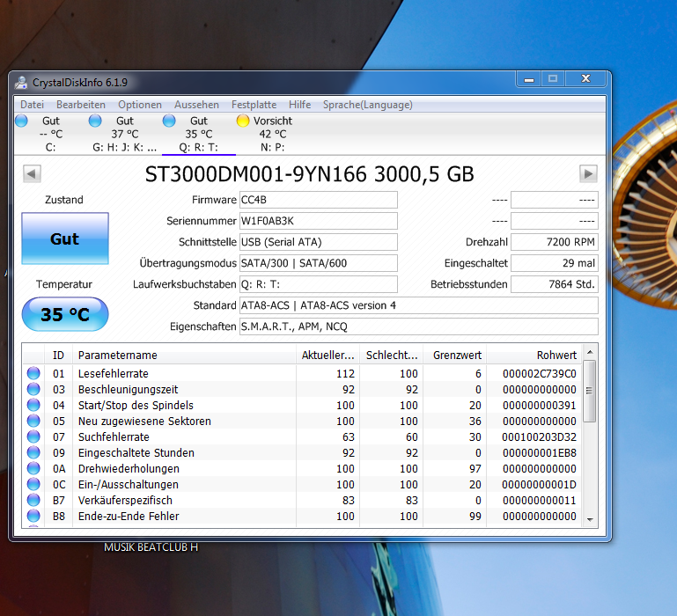Click status orb for Lesefehlerrate row

[x=33, y=373]
